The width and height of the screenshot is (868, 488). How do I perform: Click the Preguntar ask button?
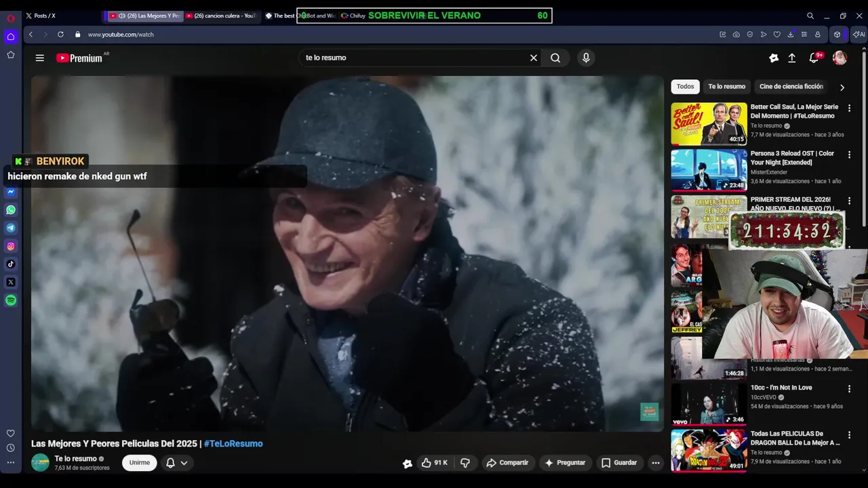click(565, 463)
